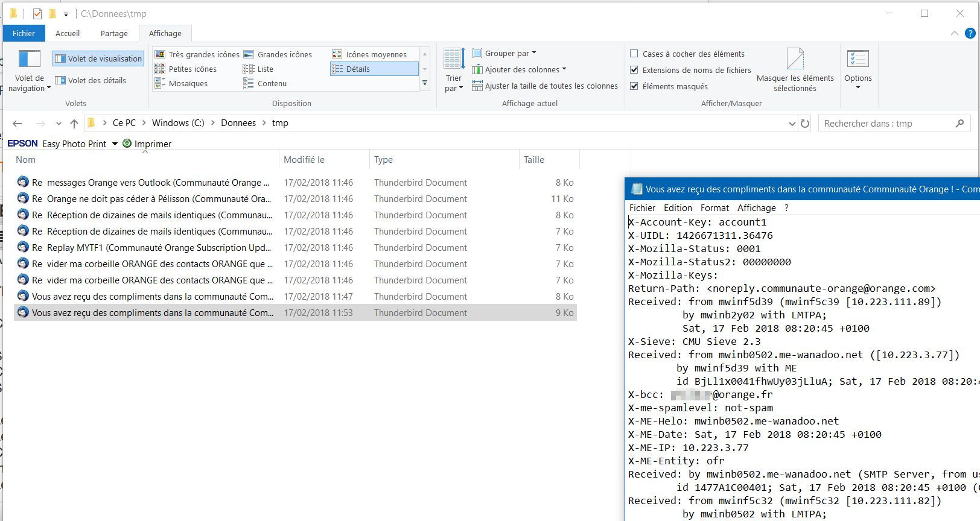Select Très grandes icônes layout
980x521 pixels.
click(x=197, y=54)
